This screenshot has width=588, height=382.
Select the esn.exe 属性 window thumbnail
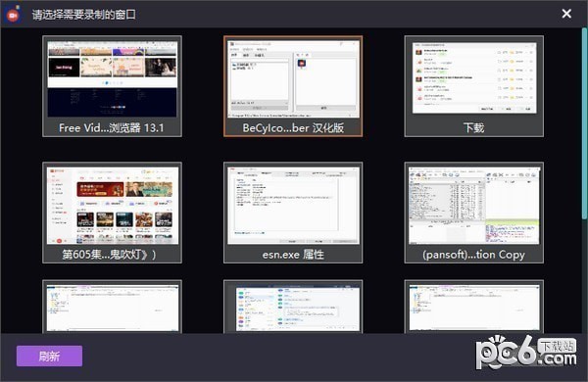[293, 213]
